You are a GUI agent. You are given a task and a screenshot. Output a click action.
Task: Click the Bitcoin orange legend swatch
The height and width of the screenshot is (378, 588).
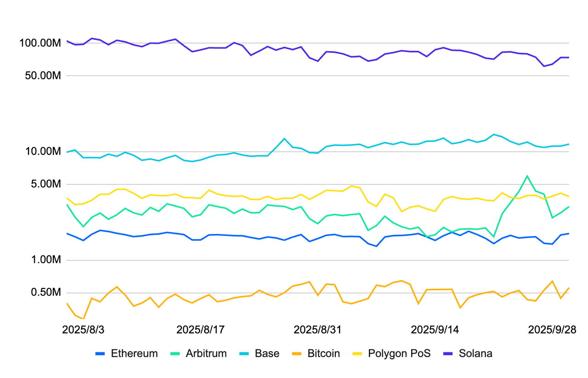[297, 354]
